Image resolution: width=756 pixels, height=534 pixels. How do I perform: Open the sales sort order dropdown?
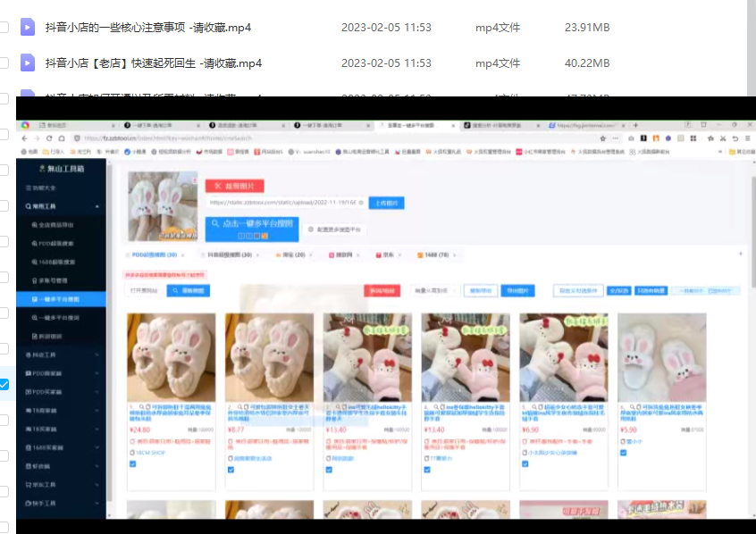coord(431,291)
